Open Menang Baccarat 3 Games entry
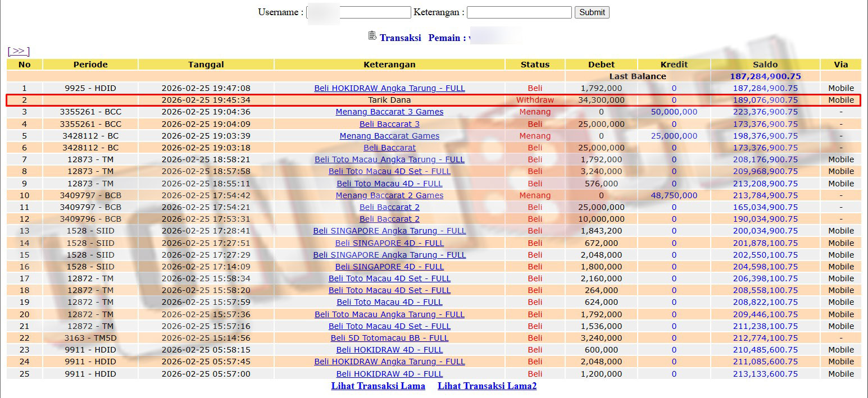 tap(389, 112)
